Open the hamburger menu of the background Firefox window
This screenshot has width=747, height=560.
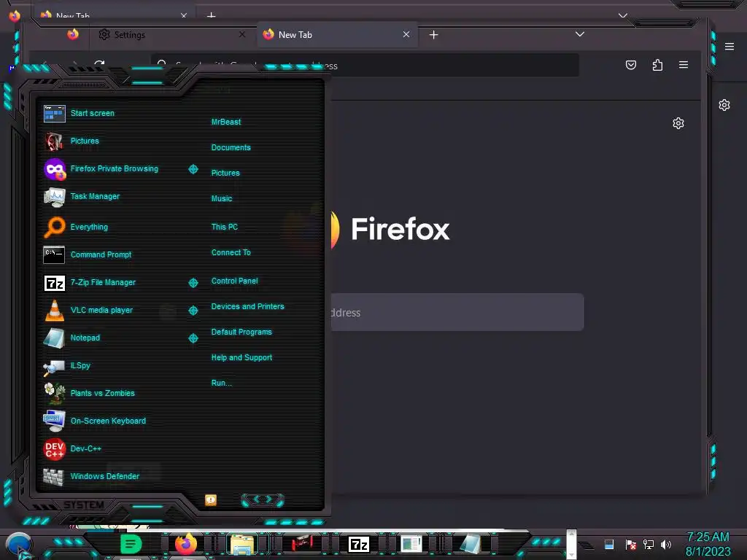click(x=729, y=46)
